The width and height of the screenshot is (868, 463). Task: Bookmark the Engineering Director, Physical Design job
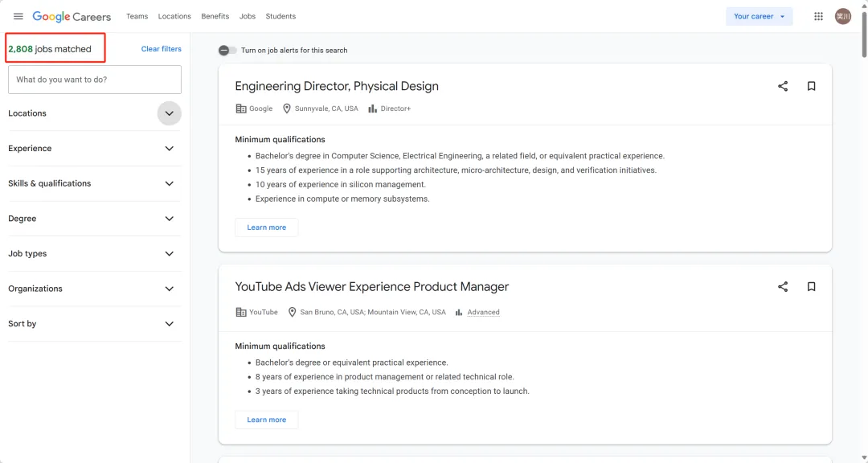point(811,86)
